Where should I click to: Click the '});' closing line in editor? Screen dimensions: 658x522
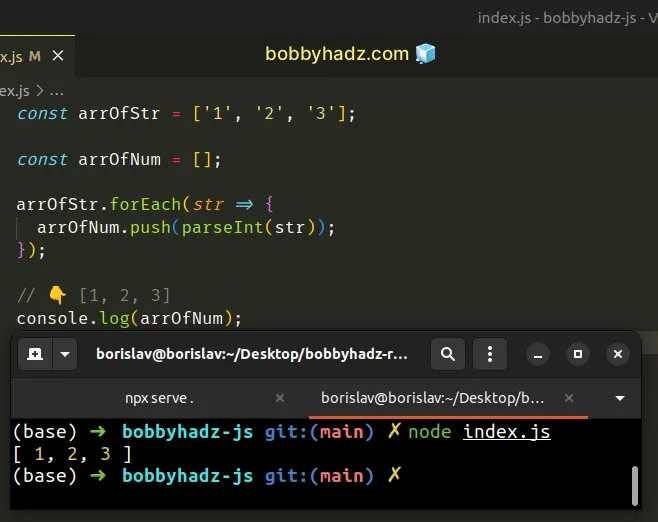click(31, 250)
